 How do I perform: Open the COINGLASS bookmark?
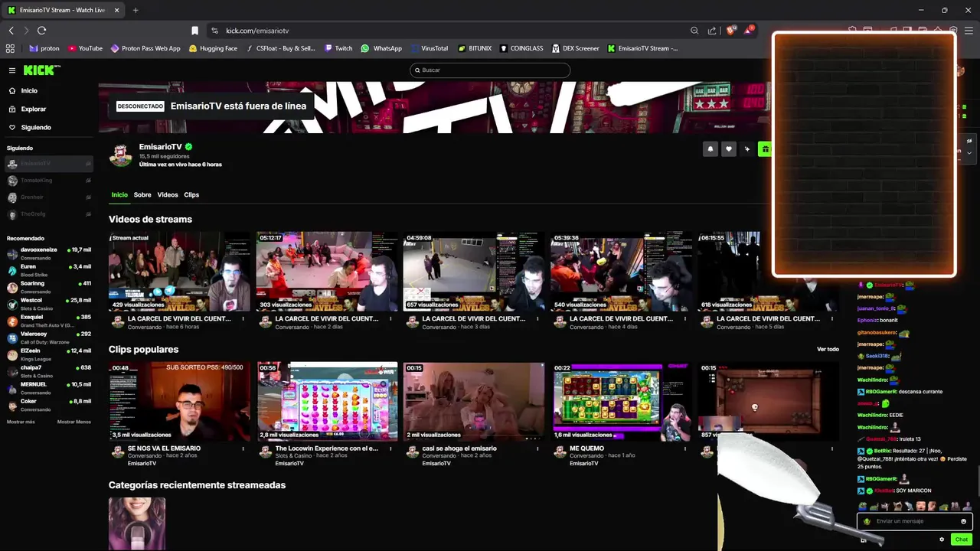click(x=521, y=48)
